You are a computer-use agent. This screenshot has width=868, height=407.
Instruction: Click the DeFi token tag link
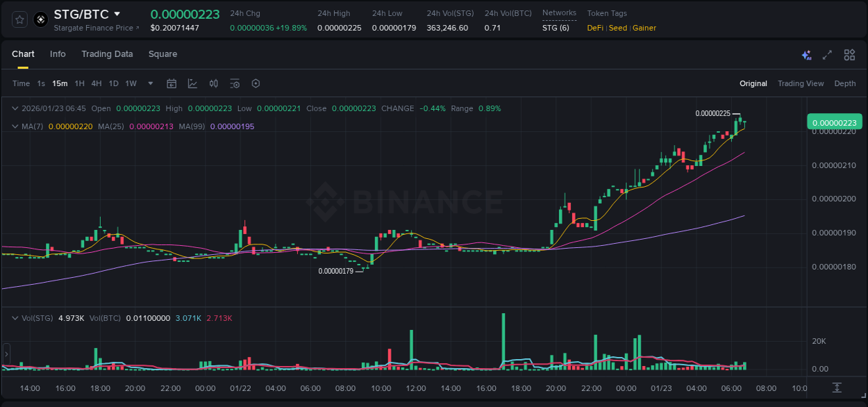594,28
